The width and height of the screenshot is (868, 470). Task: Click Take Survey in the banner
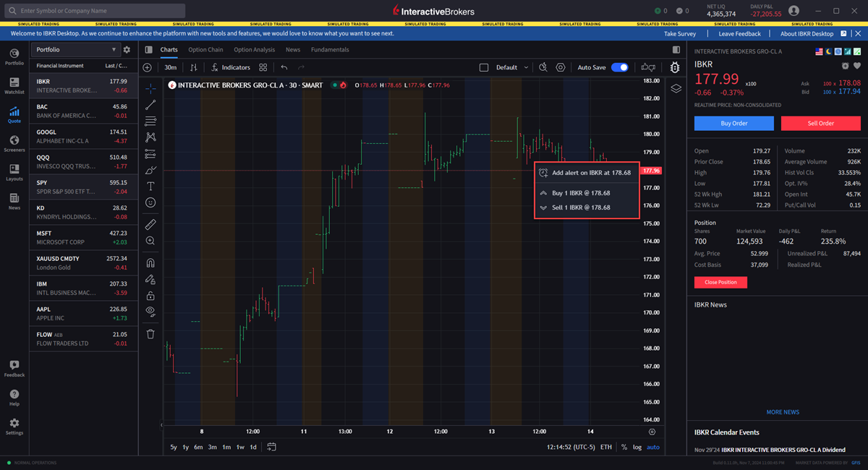pos(680,33)
